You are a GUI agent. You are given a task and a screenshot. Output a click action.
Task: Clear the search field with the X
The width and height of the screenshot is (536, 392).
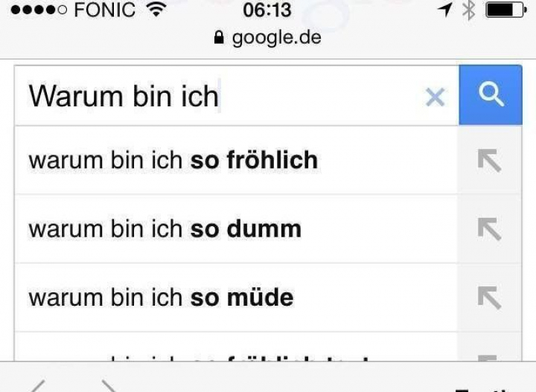pyautogui.click(x=435, y=97)
